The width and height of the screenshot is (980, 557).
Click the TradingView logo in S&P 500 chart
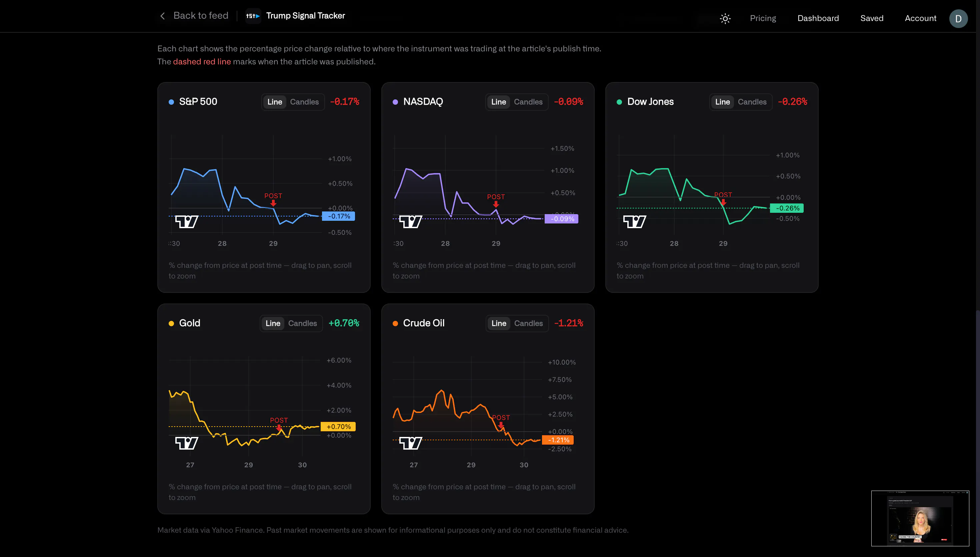click(187, 221)
